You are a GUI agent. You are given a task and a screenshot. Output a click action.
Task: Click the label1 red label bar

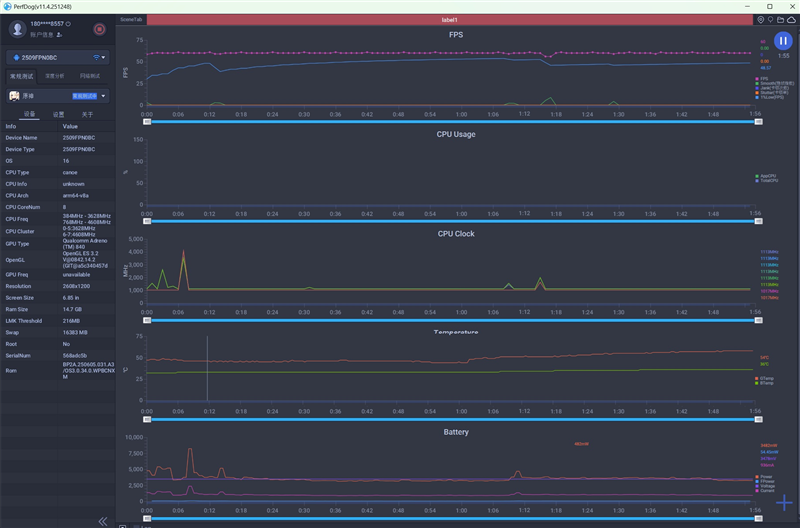tap(449, 19)
